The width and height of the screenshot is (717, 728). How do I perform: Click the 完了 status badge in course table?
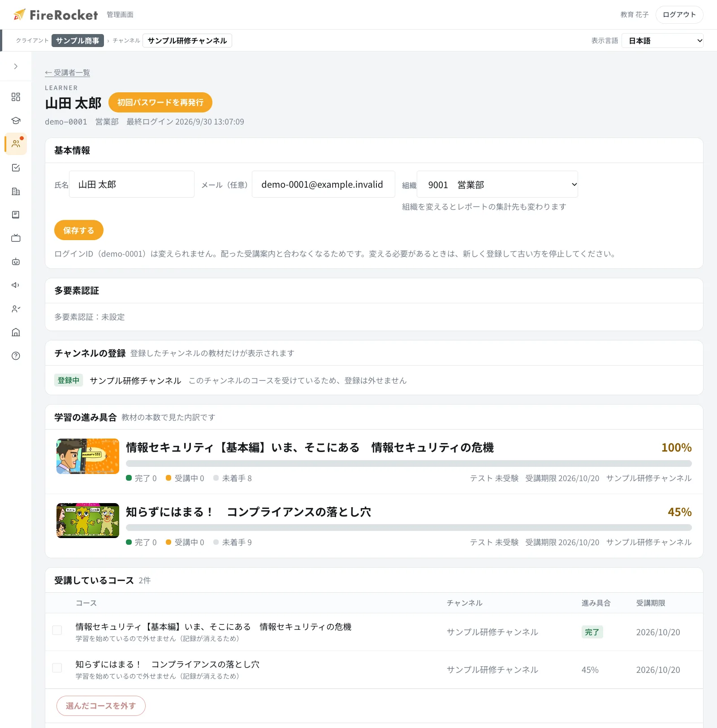coord(592,632)
